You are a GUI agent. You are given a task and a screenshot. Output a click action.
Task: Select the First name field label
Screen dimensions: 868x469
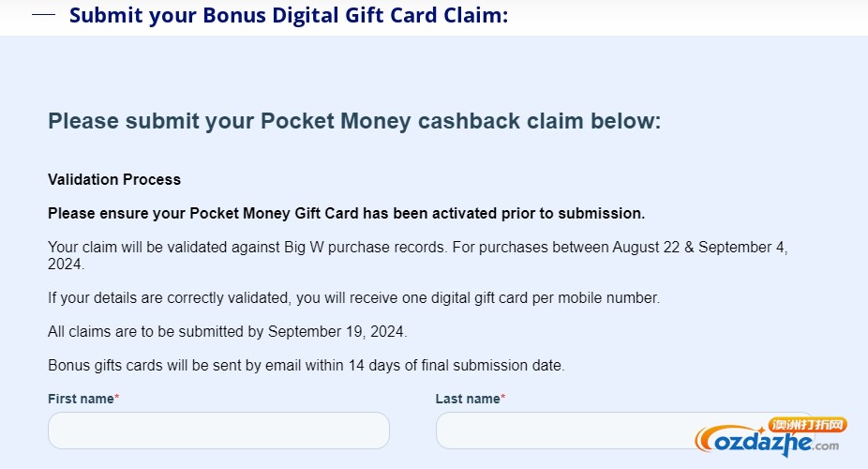(x=81, y=399)
